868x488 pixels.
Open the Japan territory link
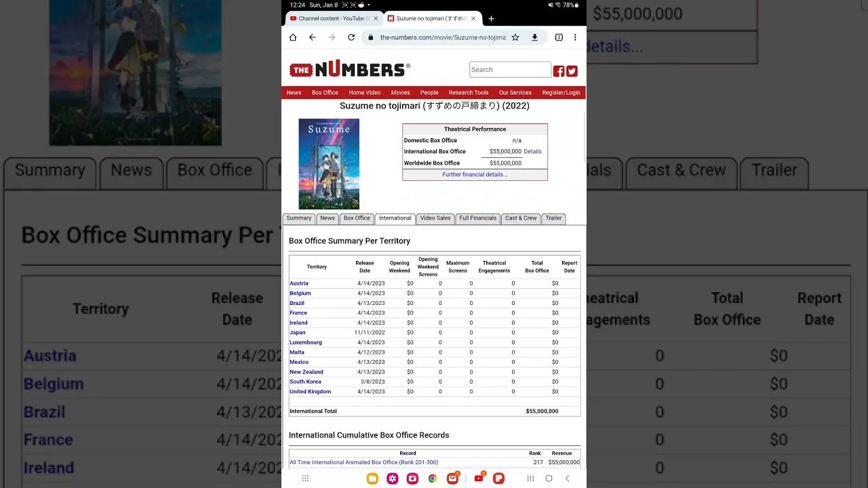(298, 333)
